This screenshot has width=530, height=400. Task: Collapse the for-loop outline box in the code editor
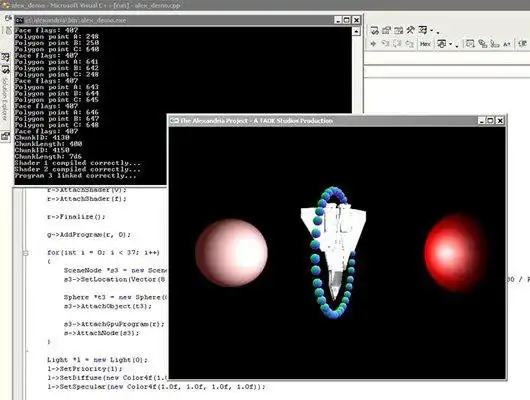26,253
